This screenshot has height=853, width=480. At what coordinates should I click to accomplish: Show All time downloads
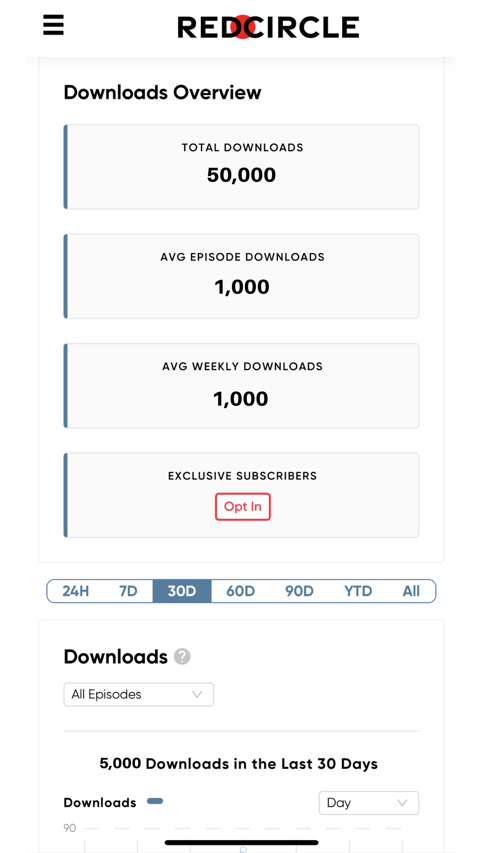coord(411,591)
